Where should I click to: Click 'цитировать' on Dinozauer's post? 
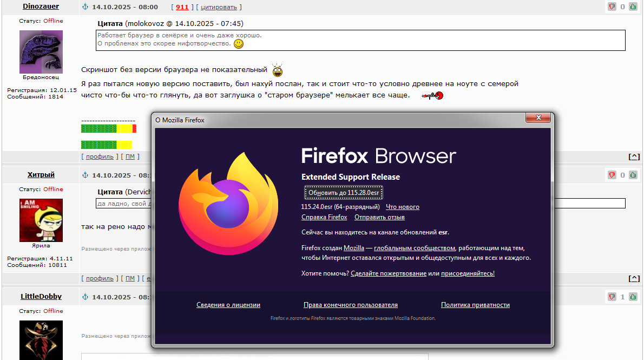coord(219,7)
